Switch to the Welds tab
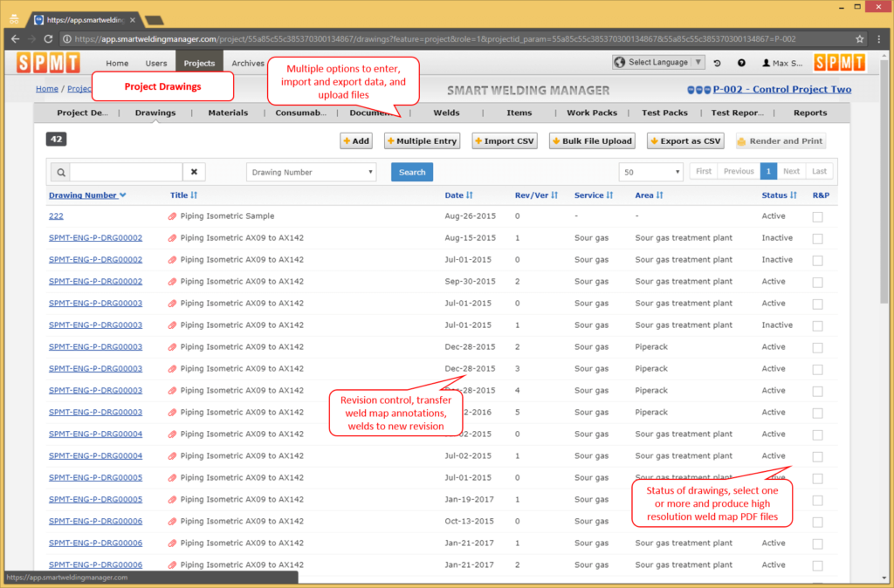 446,113
